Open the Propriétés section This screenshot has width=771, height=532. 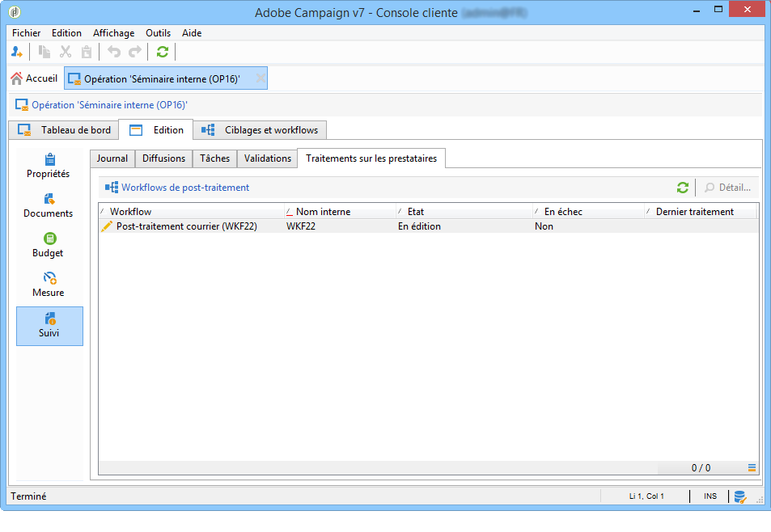pos(49,166)
